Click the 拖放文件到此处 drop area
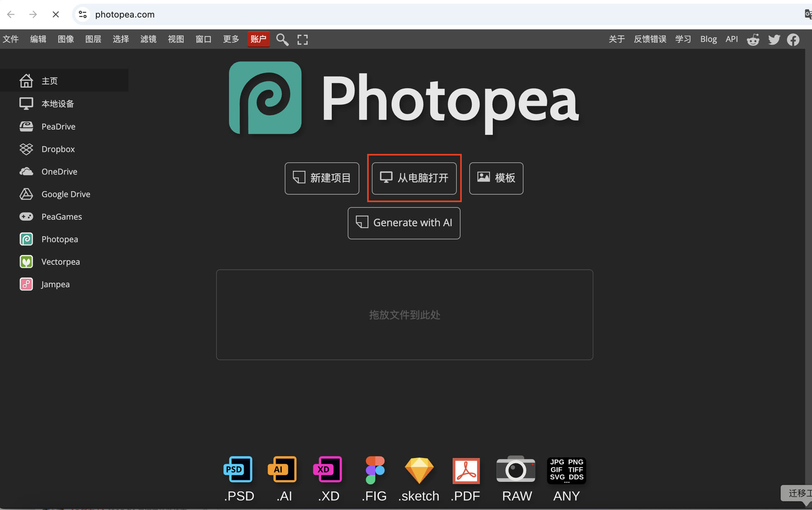 click(404, 315)
